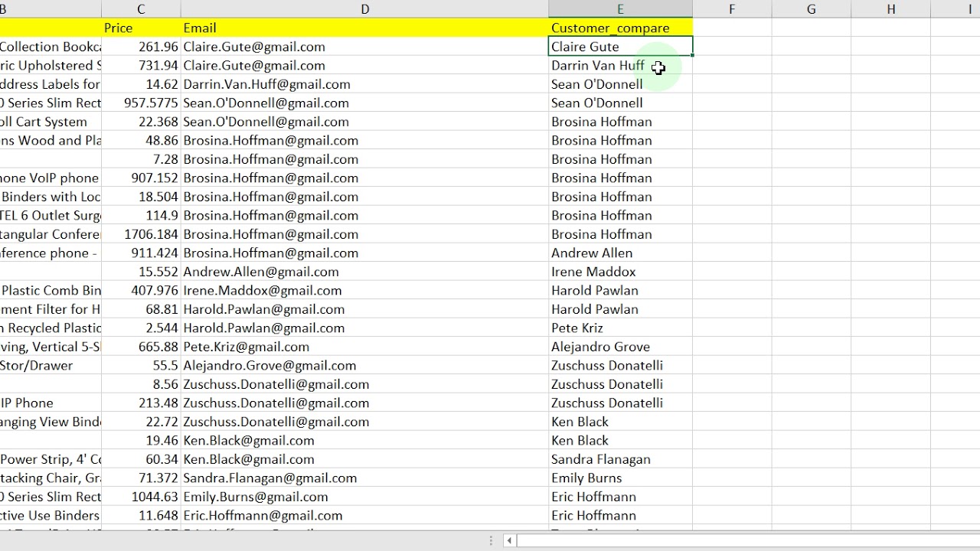980x551 pixels.
Task: Select the price cell 1044.63
Action: coord(141,497)
